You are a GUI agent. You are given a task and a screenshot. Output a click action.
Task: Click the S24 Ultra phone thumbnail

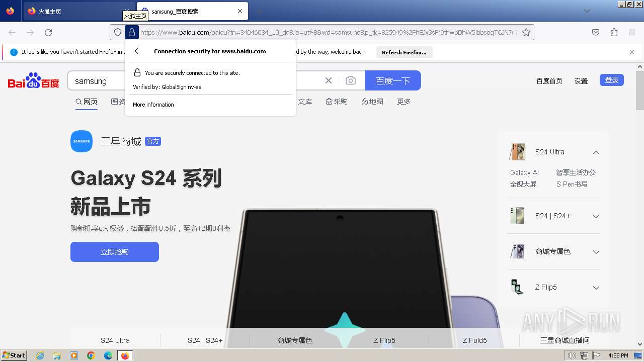pyautogui.click(x=517, y=152)
